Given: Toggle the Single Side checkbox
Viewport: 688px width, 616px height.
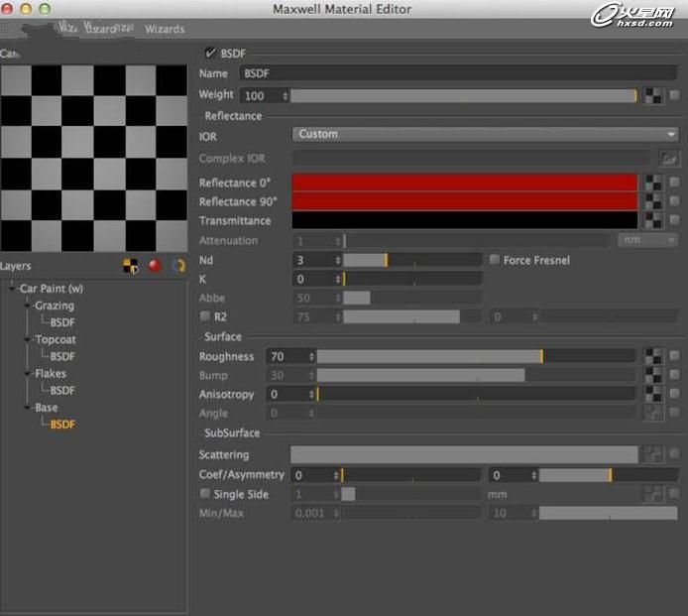Looking at the screenshot, I should point(205,494).
